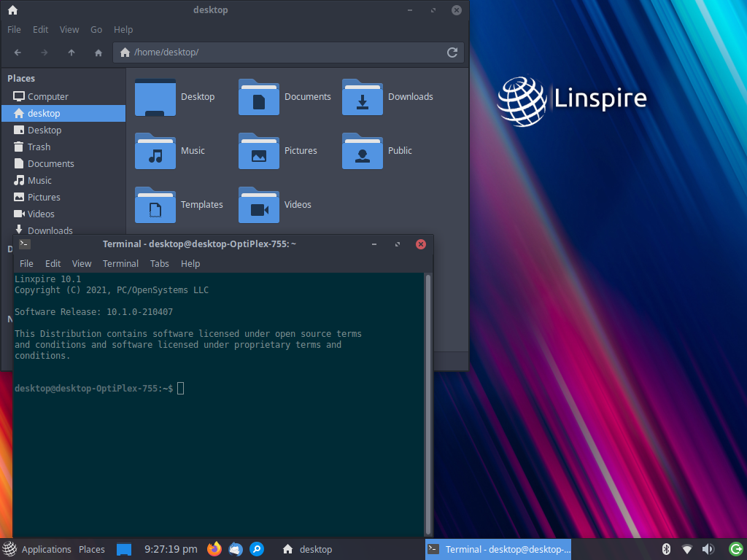Open the Bluetooth menu in the system tray

pyautogui.click(x=666, y=549)
